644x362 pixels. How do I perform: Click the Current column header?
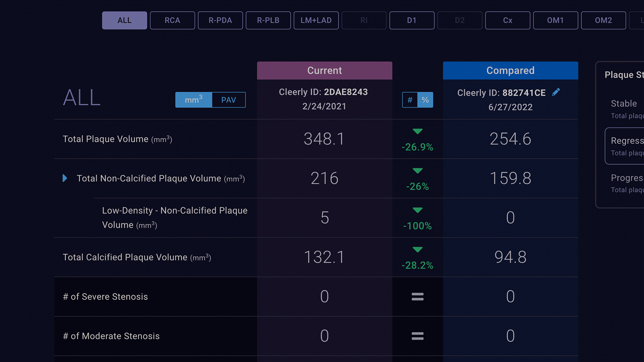[325, 70]
